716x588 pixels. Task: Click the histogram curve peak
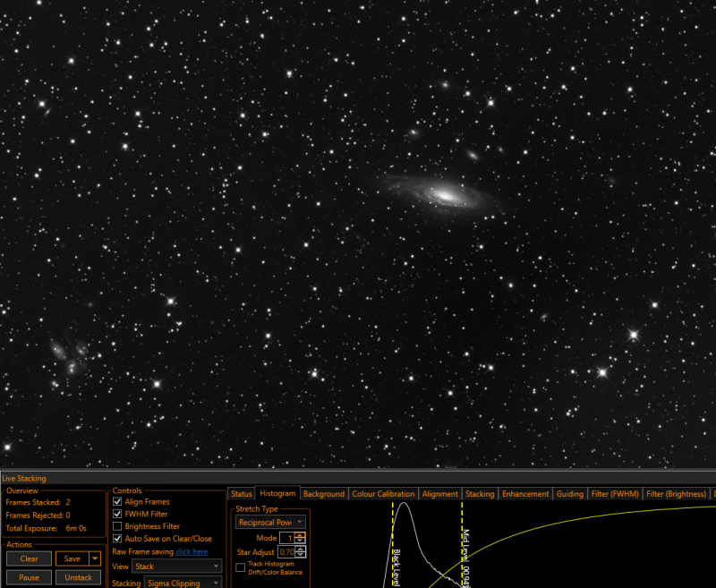tap(405, 504)
